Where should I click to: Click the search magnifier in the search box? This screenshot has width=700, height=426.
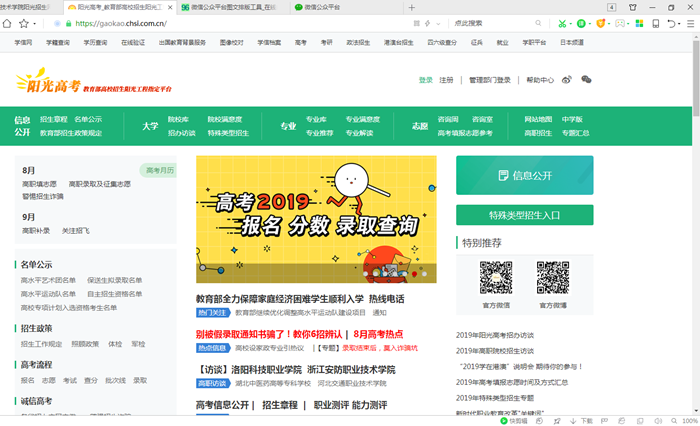[x=538, y=23]
